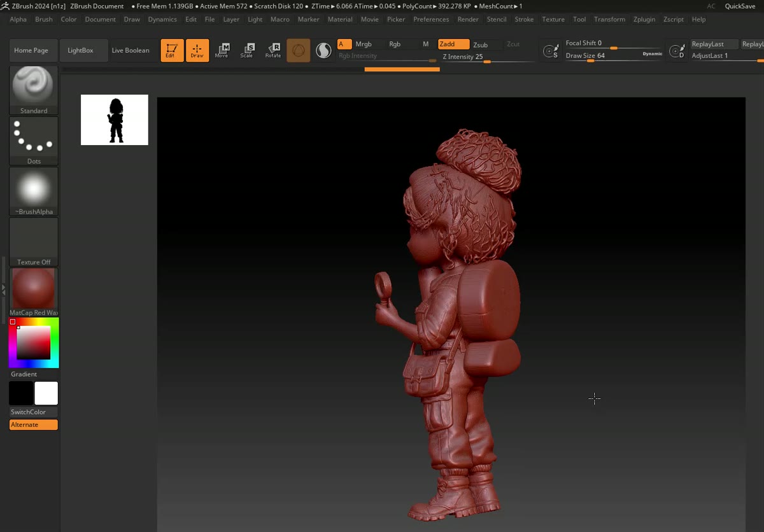This screenshot has width=764, height=532.
Task: Open the Preferences menu
Action: point(431,19)
